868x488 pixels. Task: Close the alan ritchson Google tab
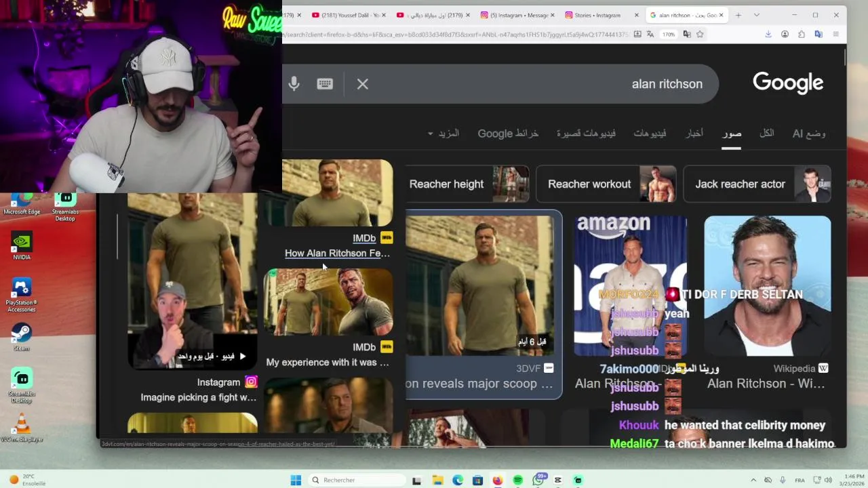pyautogui.click(x=722, y=15)
